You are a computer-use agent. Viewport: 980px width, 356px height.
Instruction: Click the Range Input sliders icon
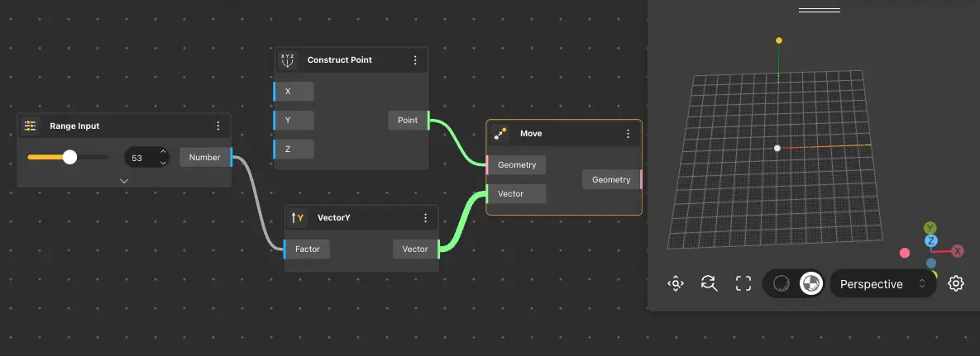(31, 126)
